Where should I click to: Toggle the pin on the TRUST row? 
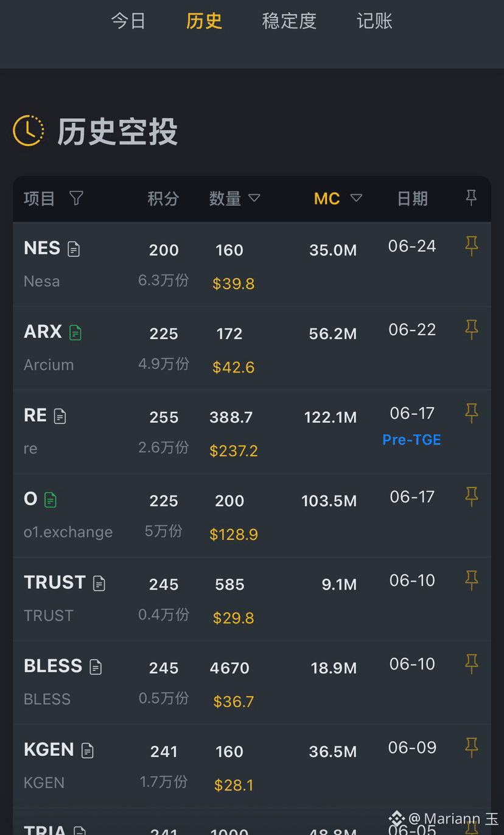471,580
